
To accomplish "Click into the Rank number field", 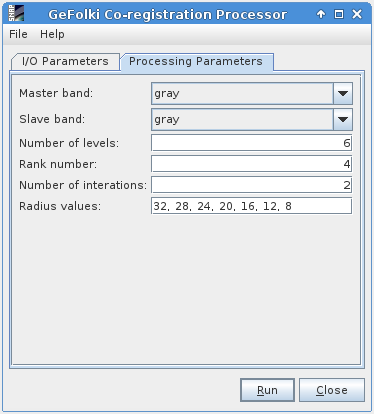I will [252, 164].
